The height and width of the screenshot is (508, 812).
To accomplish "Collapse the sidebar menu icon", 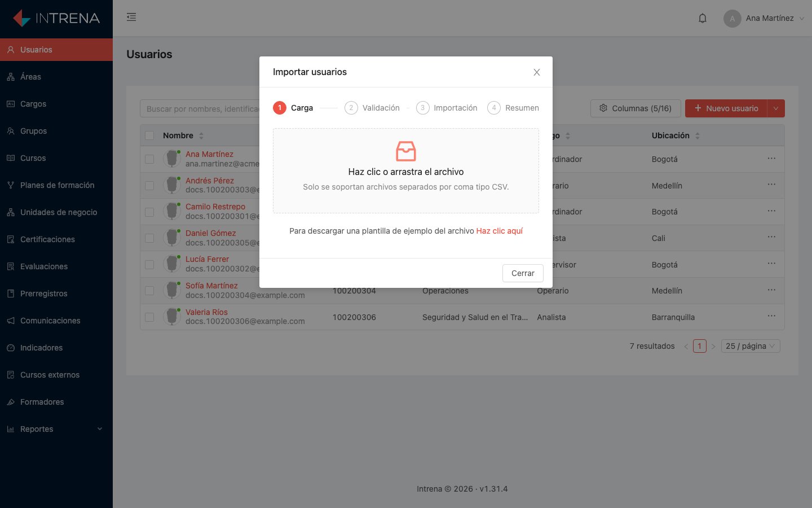I will pos(131,17).
